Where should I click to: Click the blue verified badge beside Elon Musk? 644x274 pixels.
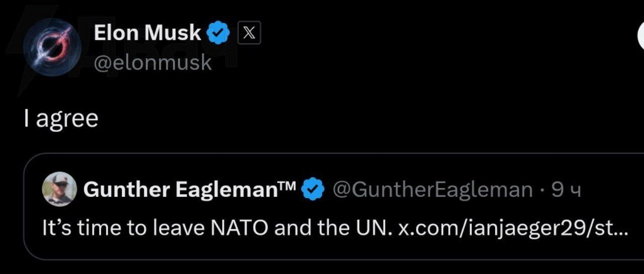pyautogui.click(x=219, y=34)
